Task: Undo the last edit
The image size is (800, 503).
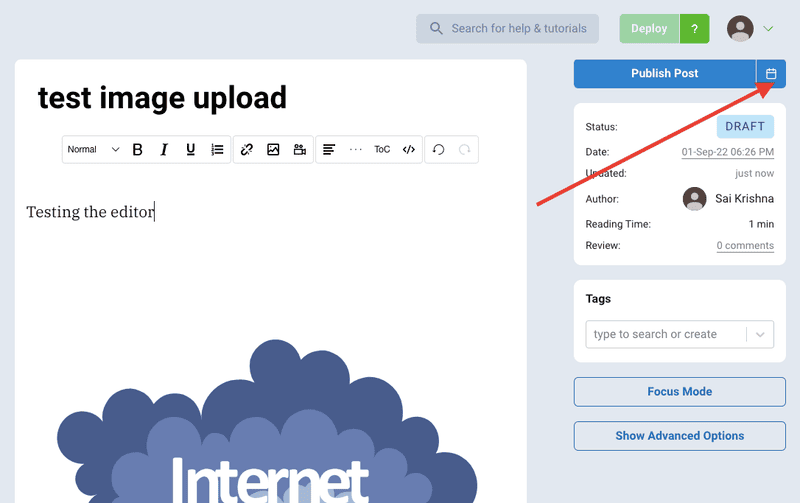Action: (x=438, y=150)
